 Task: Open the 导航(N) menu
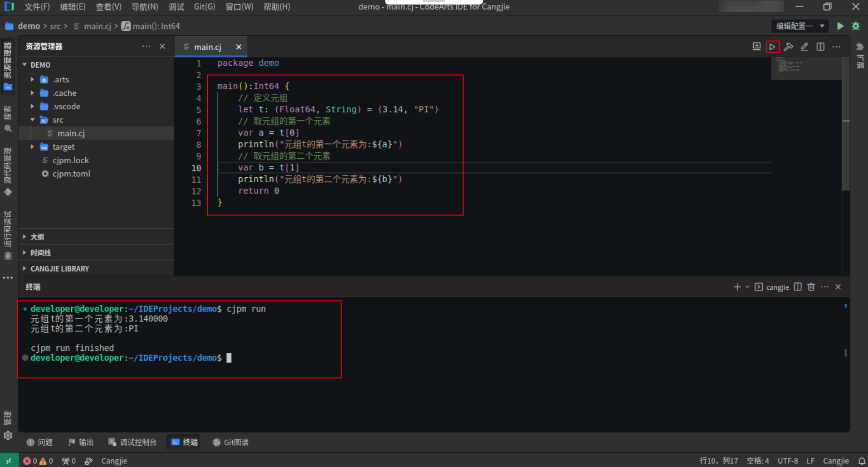coord(145,7)
